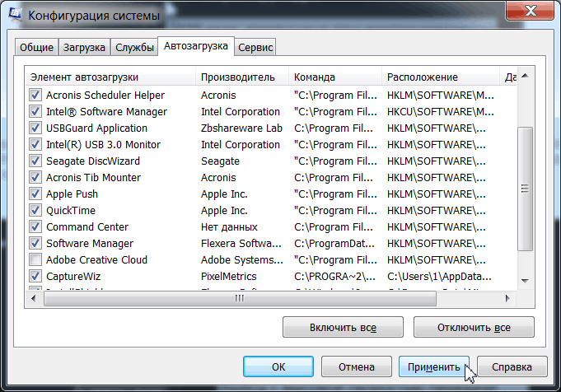Image resolution: width=561 pixels, height=392 pixels.
Task: Click horizontal scrollbar right arrow
Action: coord(507,298)
